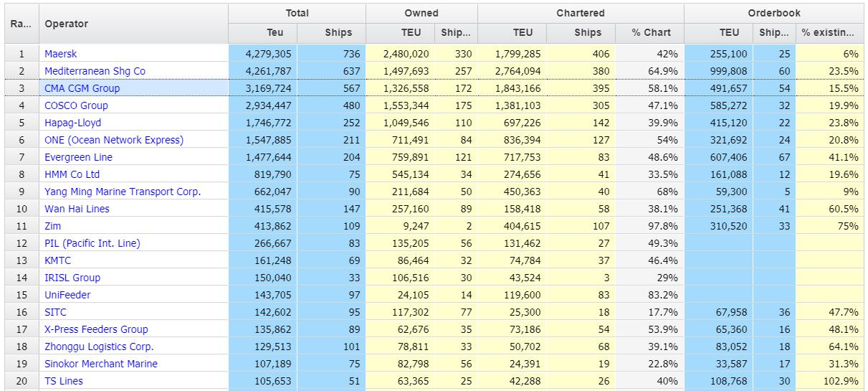The height and width of the screenshot is (391, 868).
Task: Select MSC orderbook TEU 999,808 cell
Action: click(719, 71)
